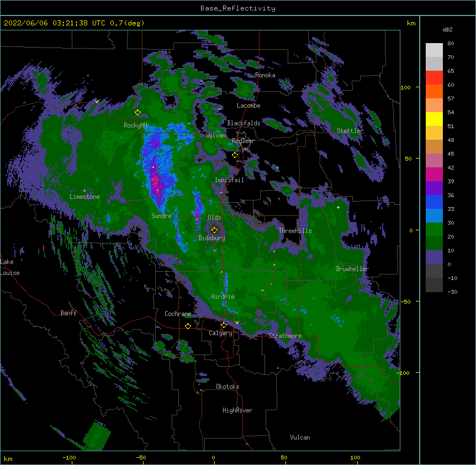Pick the dark orange 57–60 dBZ swatch
Viewport: 476px width, 465px height.
click(x=434, y=91)
